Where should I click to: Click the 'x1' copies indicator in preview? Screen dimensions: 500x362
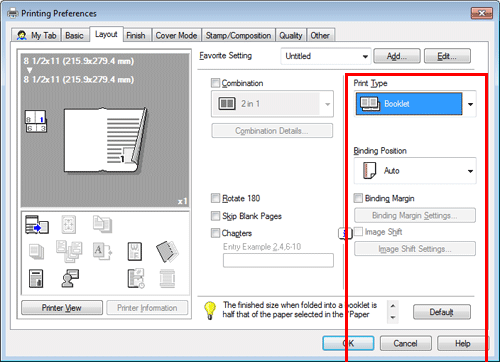(182, 201)
